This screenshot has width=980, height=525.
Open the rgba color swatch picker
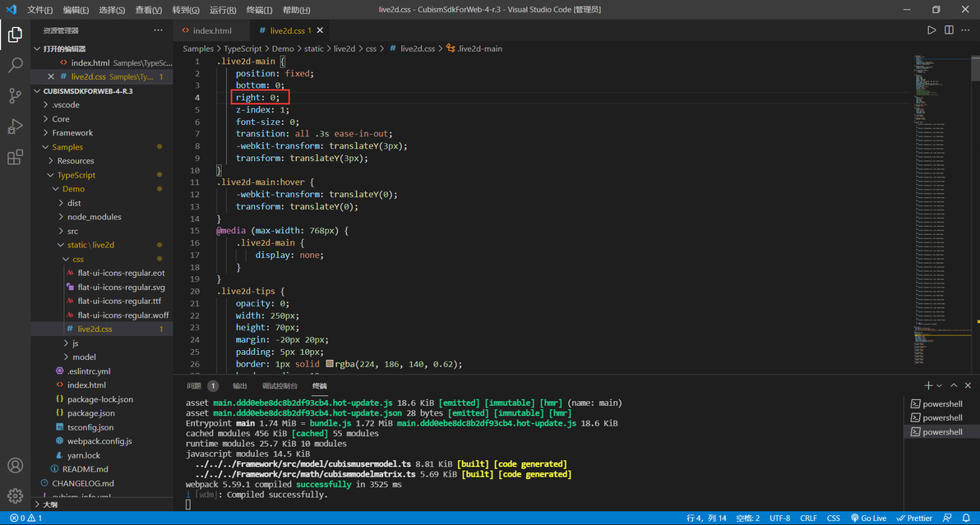pos(330,364)
